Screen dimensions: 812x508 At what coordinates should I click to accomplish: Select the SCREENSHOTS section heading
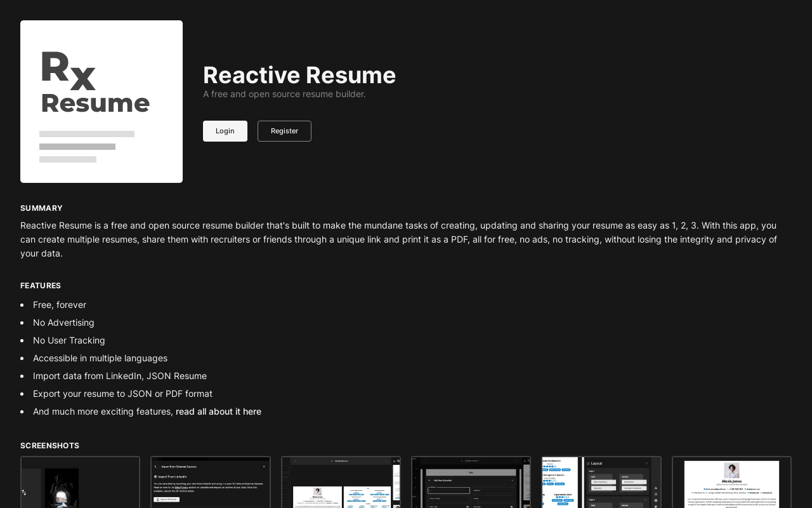(x=49, y=446)
